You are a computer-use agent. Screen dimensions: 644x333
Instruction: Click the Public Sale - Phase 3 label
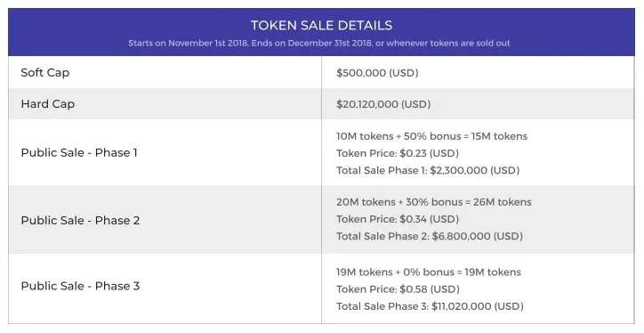(x=80, y=286)
